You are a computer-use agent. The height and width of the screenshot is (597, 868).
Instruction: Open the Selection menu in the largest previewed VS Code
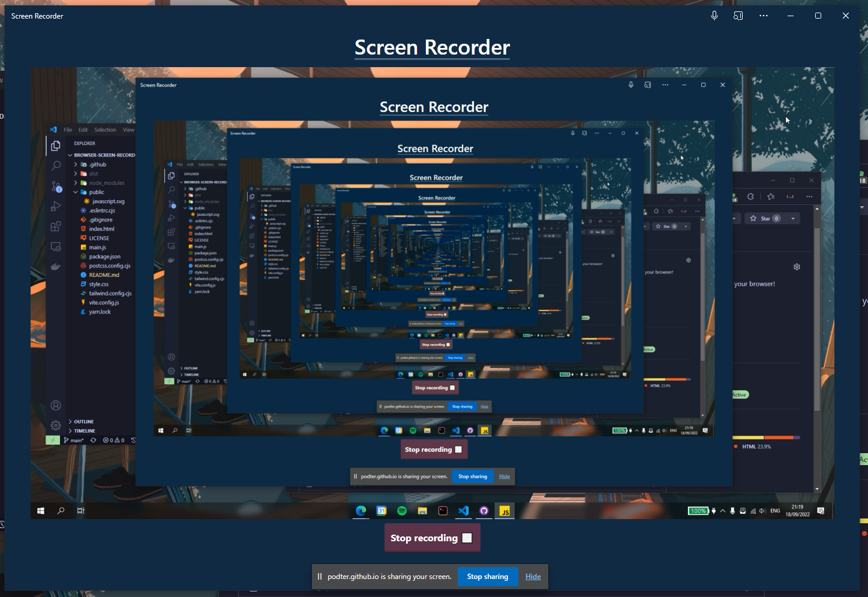(105, 129)
